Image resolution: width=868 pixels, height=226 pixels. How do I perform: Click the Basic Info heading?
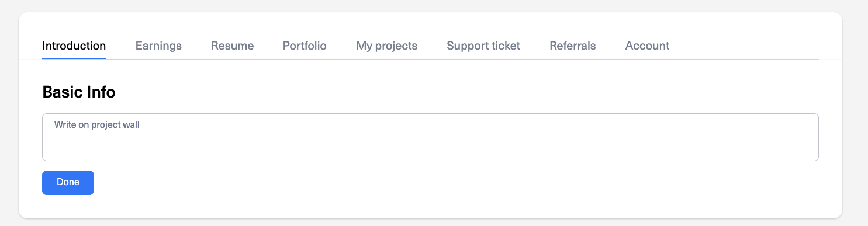point(79,92)
